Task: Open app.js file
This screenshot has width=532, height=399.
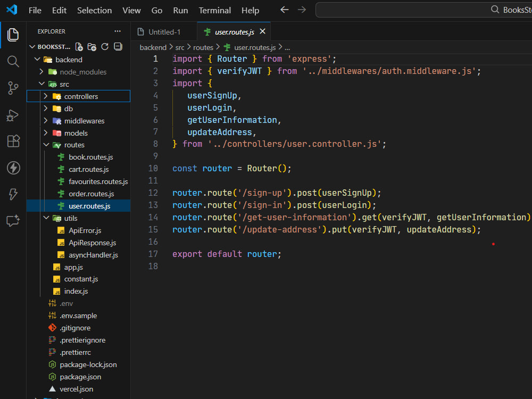Action: click(78, 267)
